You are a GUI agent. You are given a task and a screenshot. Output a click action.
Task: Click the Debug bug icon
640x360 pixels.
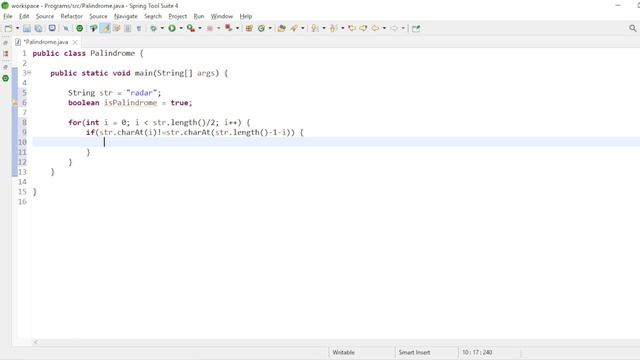tap(153, 28)
